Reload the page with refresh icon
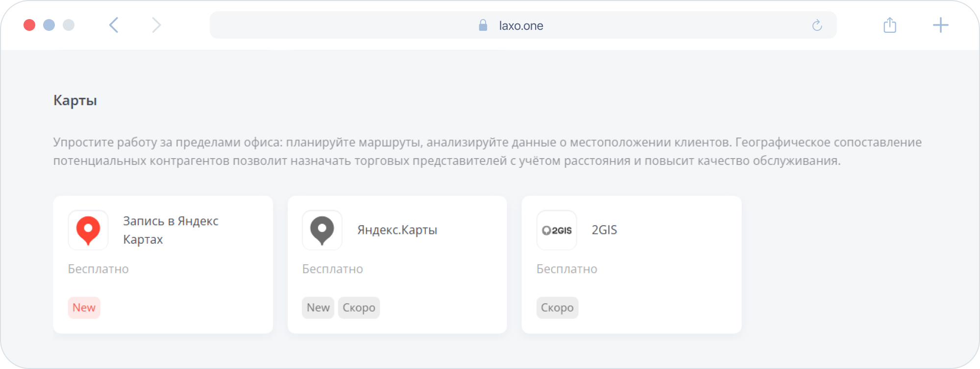Screen dimensions: 980x369 [817, 25]
